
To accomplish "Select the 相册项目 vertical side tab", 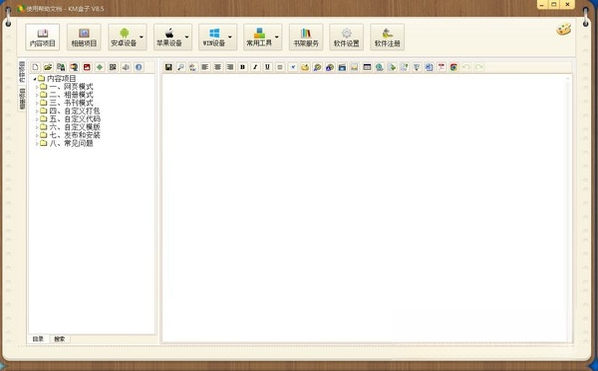I will [x=22, y=99].
